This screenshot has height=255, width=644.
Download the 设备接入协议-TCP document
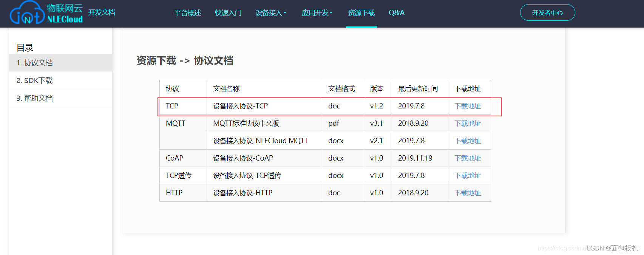pyautogui.click(x=468, y=106)
